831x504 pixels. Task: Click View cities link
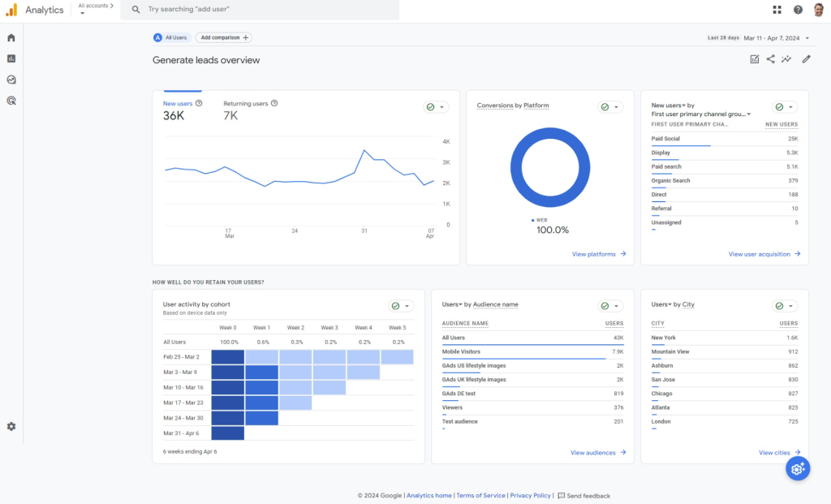pos(779,453)
